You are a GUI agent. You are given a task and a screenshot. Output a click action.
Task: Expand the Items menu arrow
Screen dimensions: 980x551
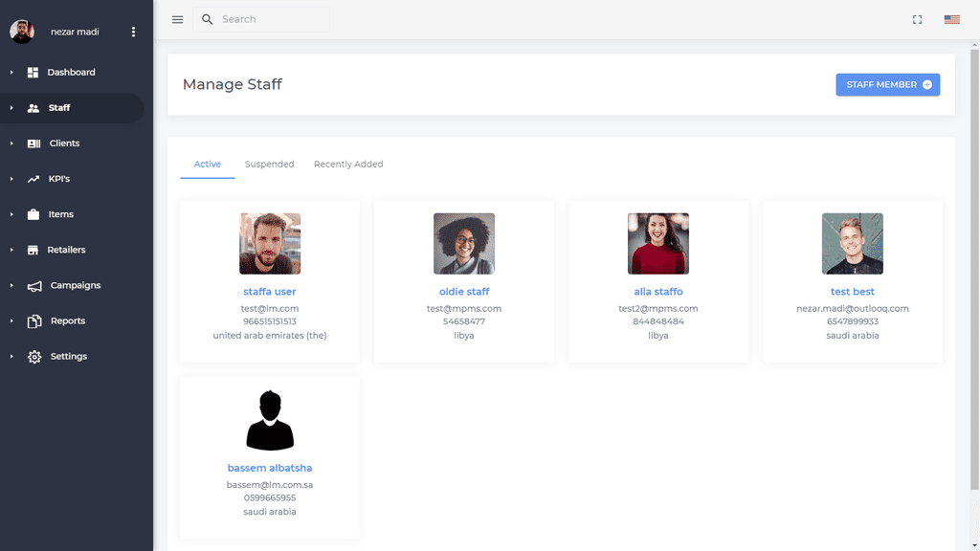pyautogui.click(x=11, y=214)
